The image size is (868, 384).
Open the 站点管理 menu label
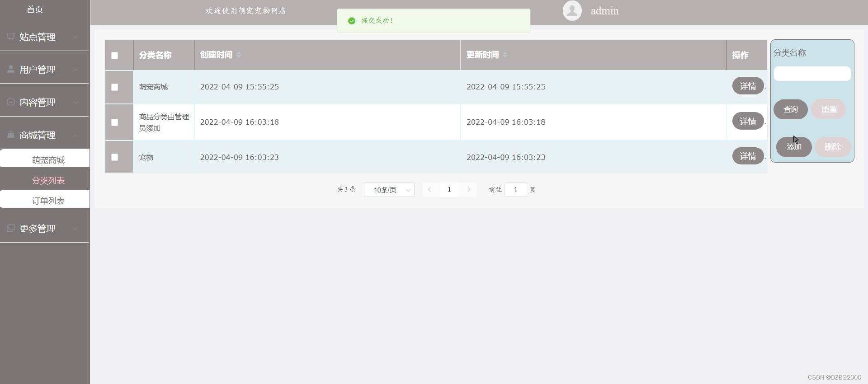point(38,37)
